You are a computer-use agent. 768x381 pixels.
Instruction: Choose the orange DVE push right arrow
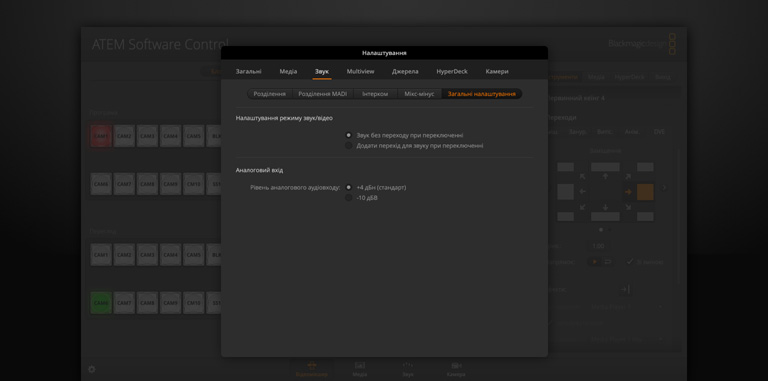tap(628, 192)
